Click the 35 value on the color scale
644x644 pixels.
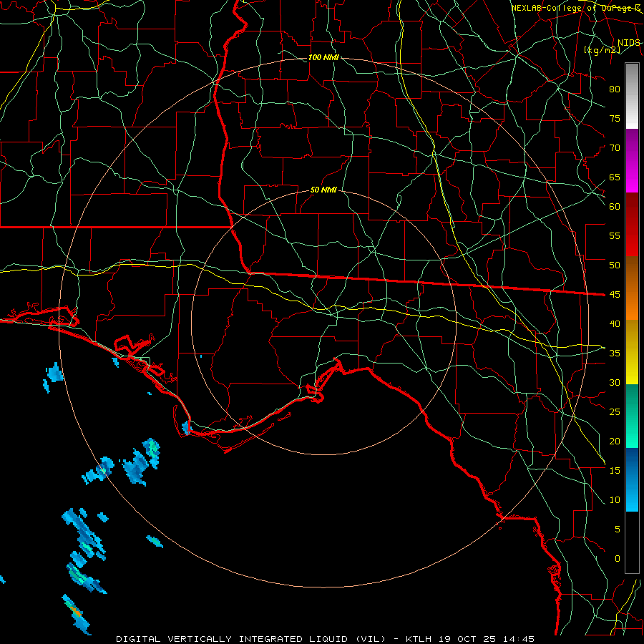pos(615,353)
